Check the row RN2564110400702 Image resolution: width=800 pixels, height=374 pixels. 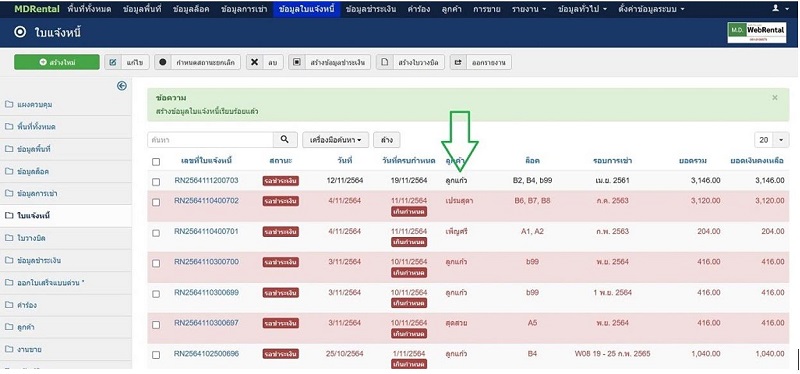(156, 202)
